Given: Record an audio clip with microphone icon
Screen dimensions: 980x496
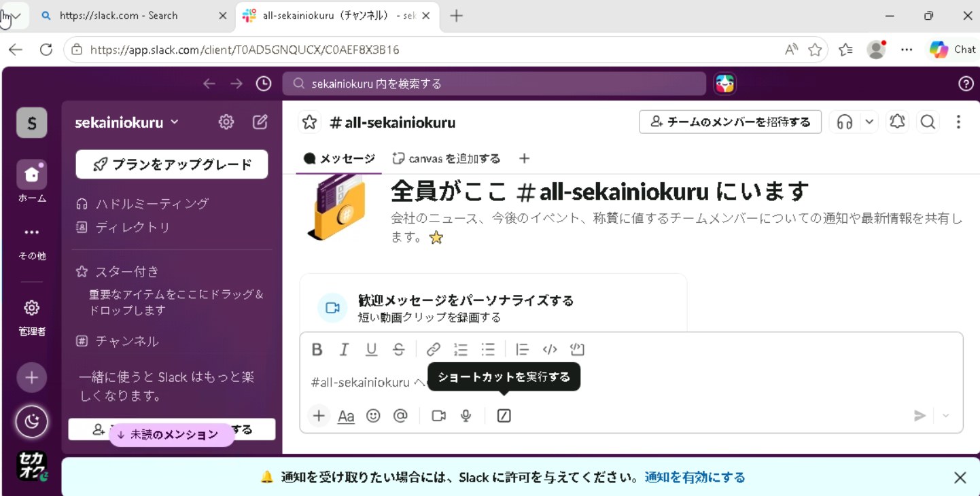Looking at the screenshot, I should [x=466, y=416].
